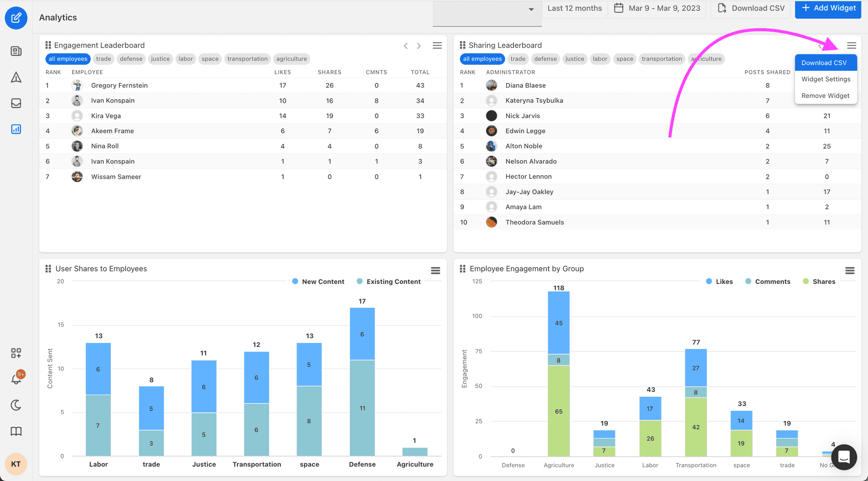Screen dimensions: 868x481
Task: Grab Engagement Leaderboard drag handle
Action: click(x=48, y=45)
